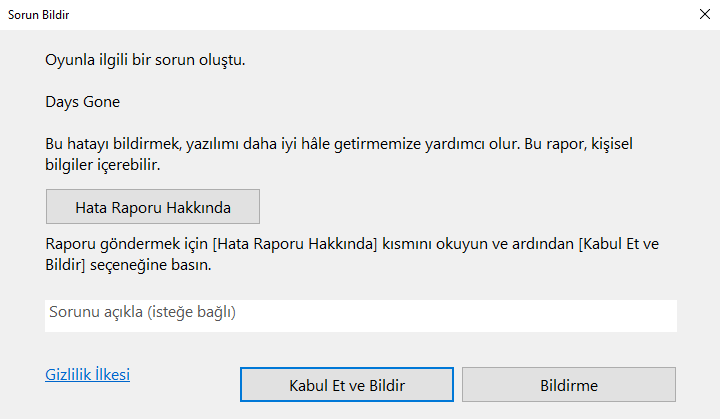
Task: Click the Oyunla ilgili bir sorun oluştu text
Action: pyautogui.click(x=145, y=60)
